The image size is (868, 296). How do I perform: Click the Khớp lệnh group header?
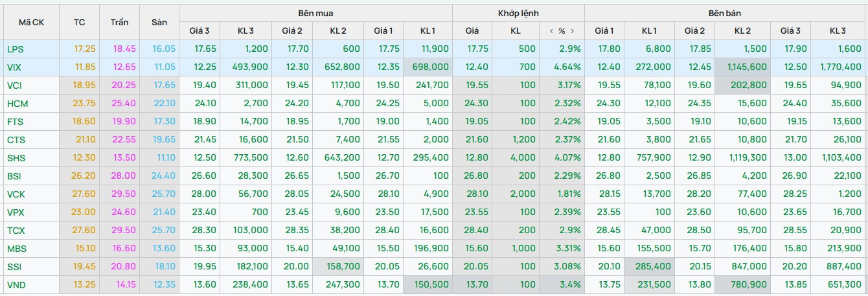tap(518, 13)
